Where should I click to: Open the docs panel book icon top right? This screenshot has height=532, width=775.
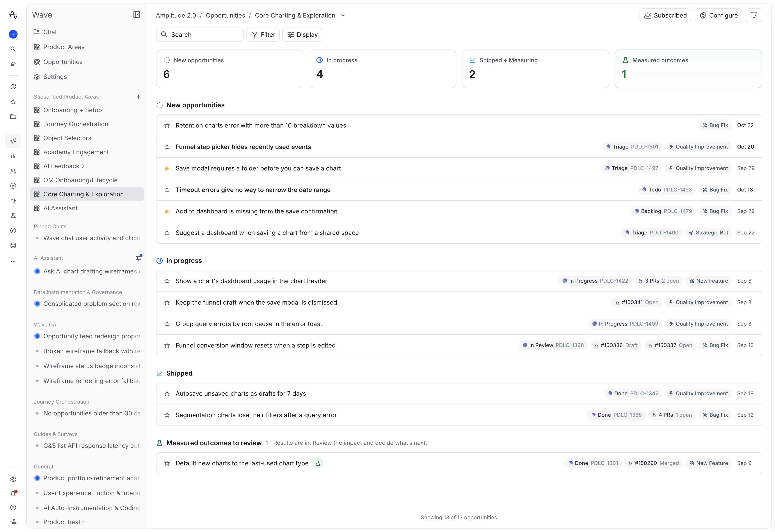[x=754, y=15]
